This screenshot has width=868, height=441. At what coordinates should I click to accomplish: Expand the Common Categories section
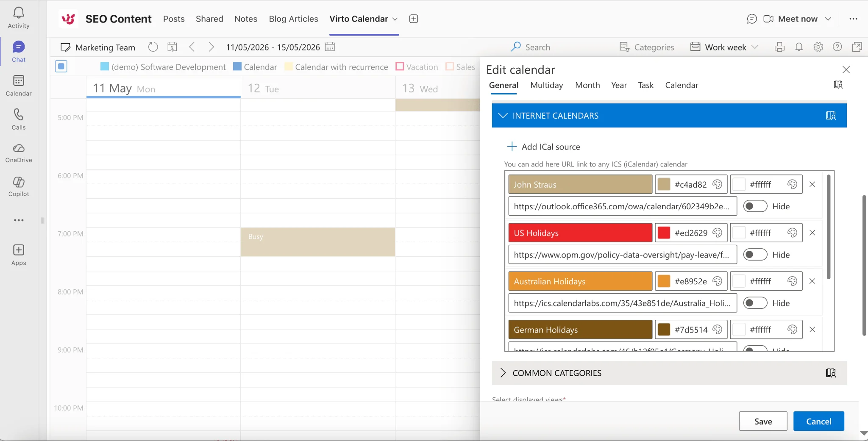(x=503, y=373)
